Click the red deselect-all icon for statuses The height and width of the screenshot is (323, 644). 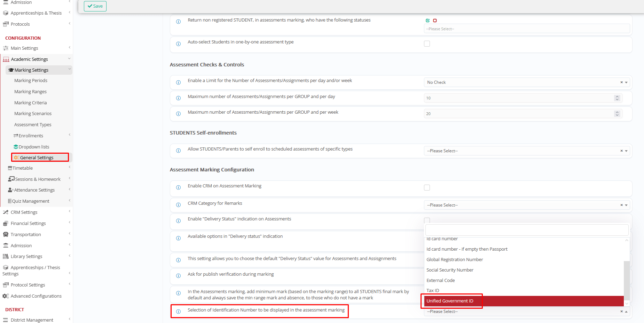coord(435,21)
